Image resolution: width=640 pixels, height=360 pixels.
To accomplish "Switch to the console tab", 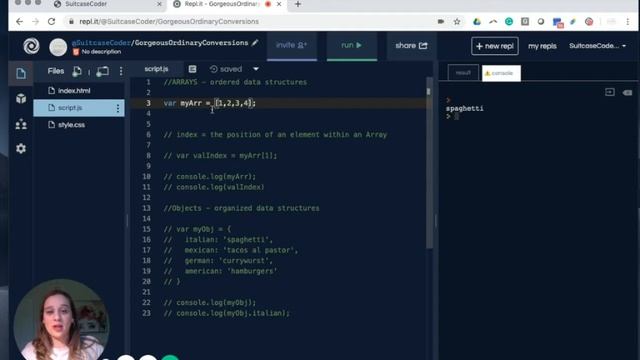I will [x=501, y=73].
